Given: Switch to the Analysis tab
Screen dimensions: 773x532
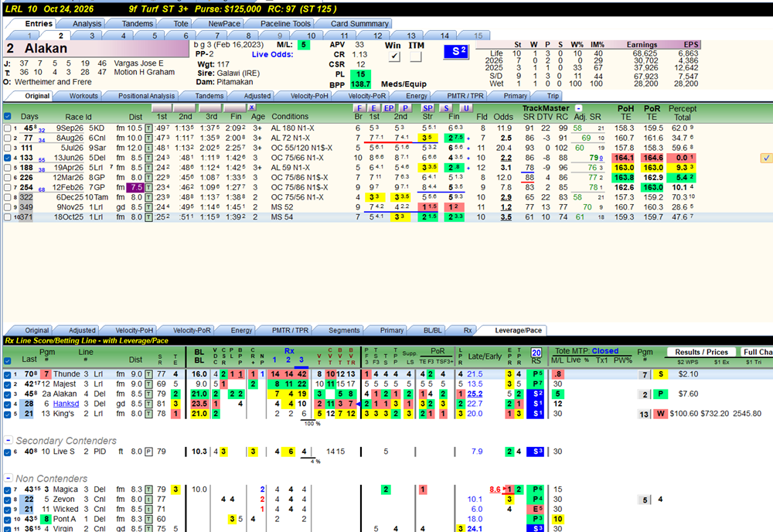Looking at the screenshot, I should [87, 24].
